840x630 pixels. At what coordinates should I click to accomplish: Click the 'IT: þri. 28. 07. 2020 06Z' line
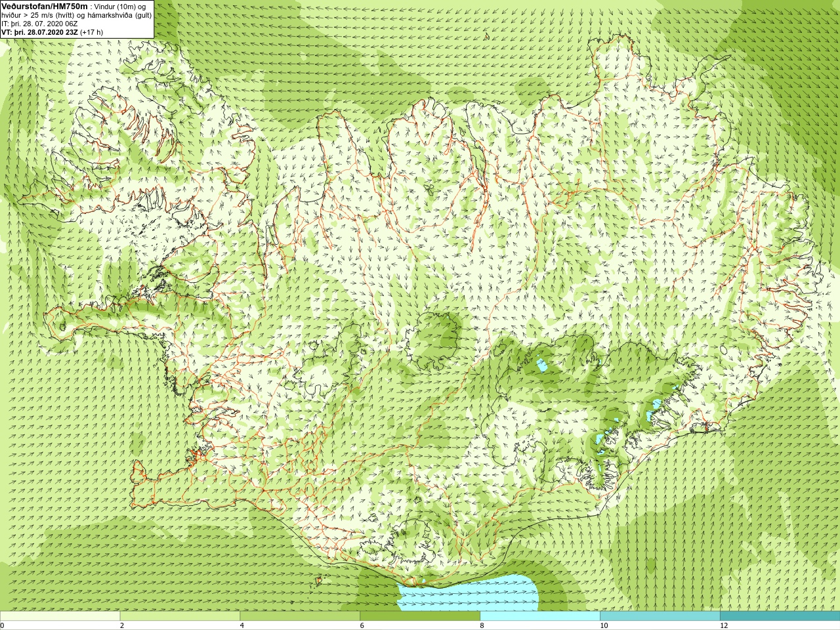click(x=40, y=24)
